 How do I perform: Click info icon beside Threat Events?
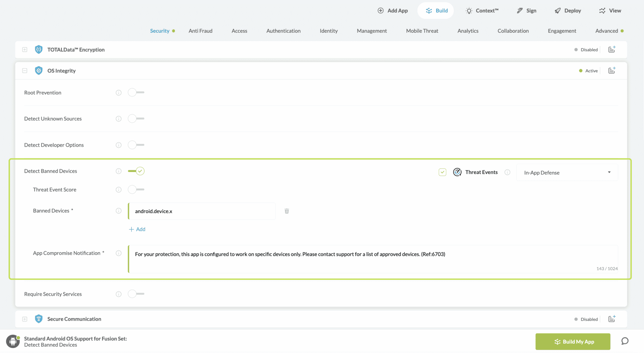507,172
